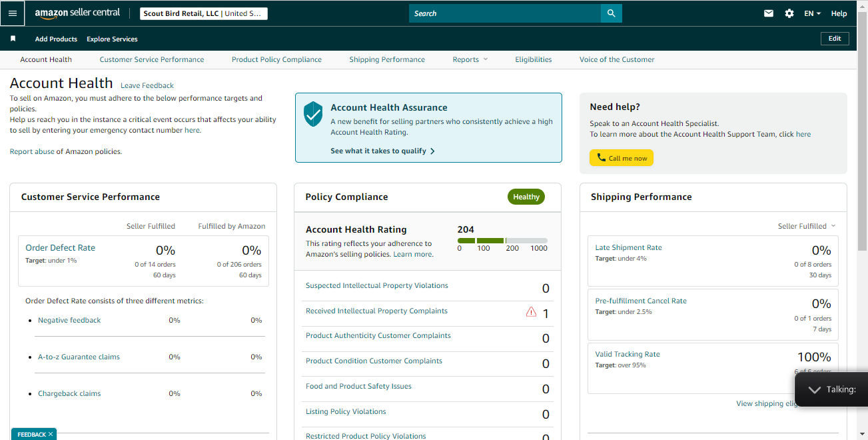The width and height of the screenshot is (868, 440).
Task: Open Voice of the Customer tab
Action: [x=617, y=59]
